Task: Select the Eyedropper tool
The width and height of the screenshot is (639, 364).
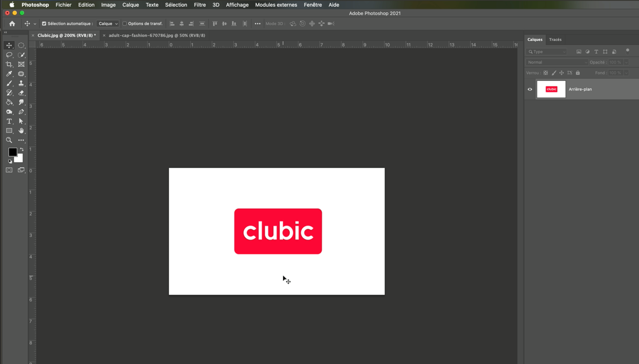Action: click(9, 74)
